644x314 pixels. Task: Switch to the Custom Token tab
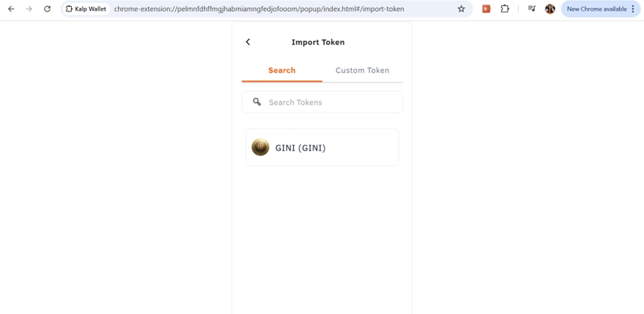362,70
